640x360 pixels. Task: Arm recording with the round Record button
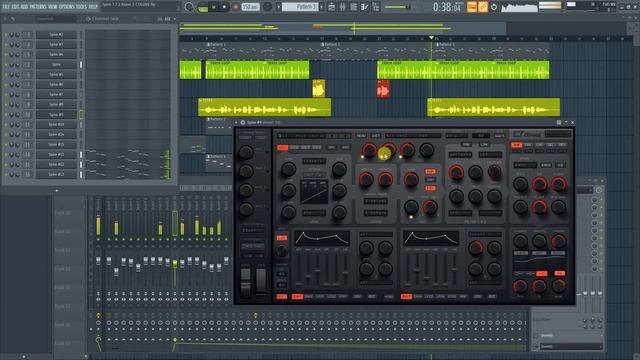(236, 7)
